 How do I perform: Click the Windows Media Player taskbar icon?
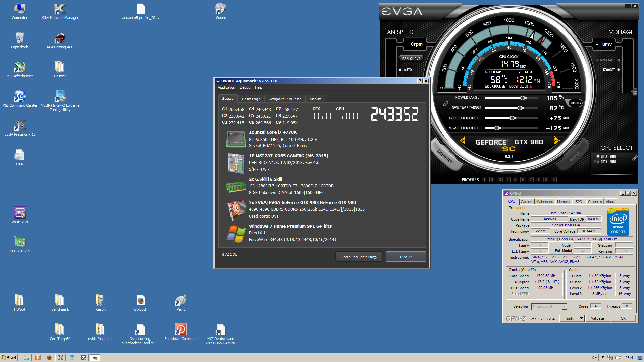pos(38,358)
